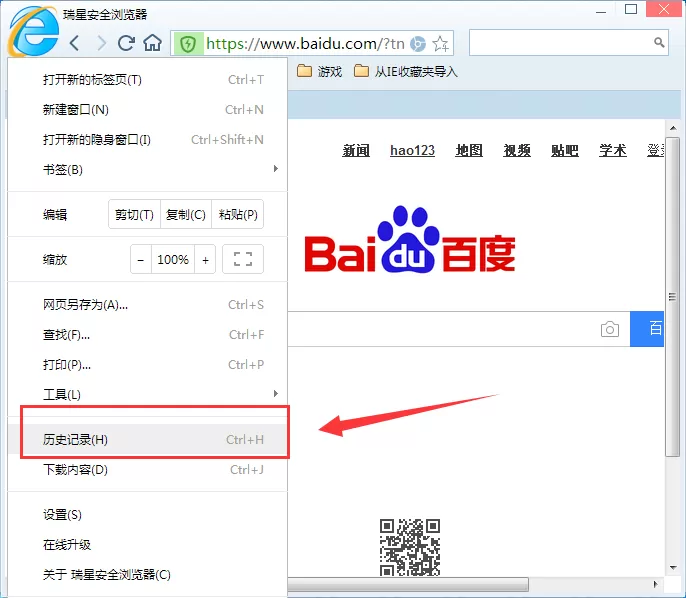Select 在线升级 menu item
Viewport: 686px width, 598px height.
147,545
